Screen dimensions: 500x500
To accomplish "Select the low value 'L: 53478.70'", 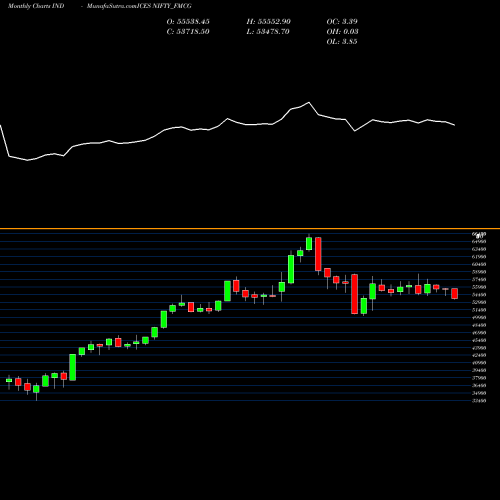I will pyautogui.click(x=268, y=31).
